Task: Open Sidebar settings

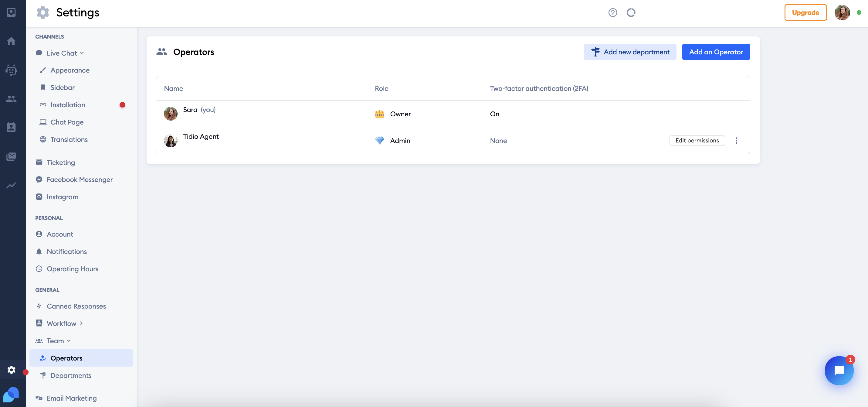Action: [62, 87]
